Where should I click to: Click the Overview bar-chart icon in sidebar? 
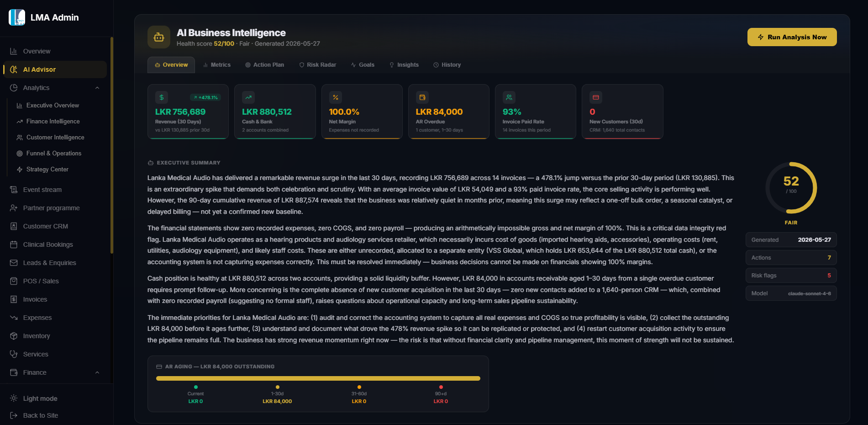14,51
